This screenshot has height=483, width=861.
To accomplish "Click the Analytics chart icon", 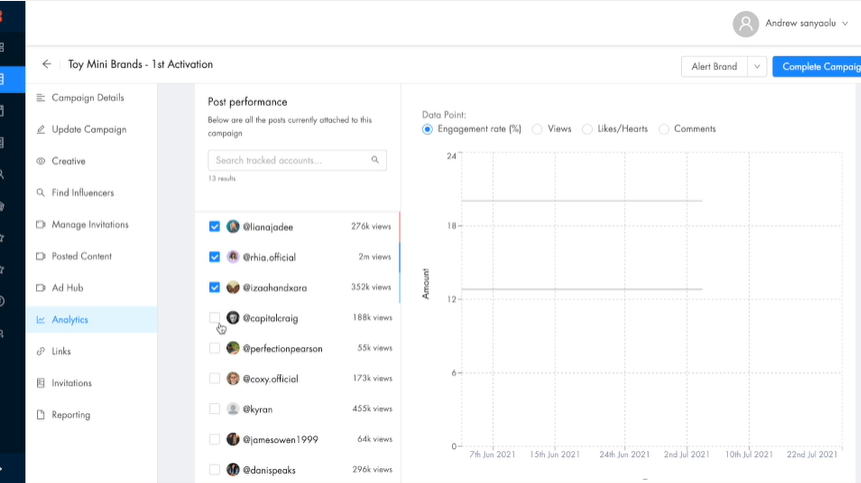I will pos(40,320).
